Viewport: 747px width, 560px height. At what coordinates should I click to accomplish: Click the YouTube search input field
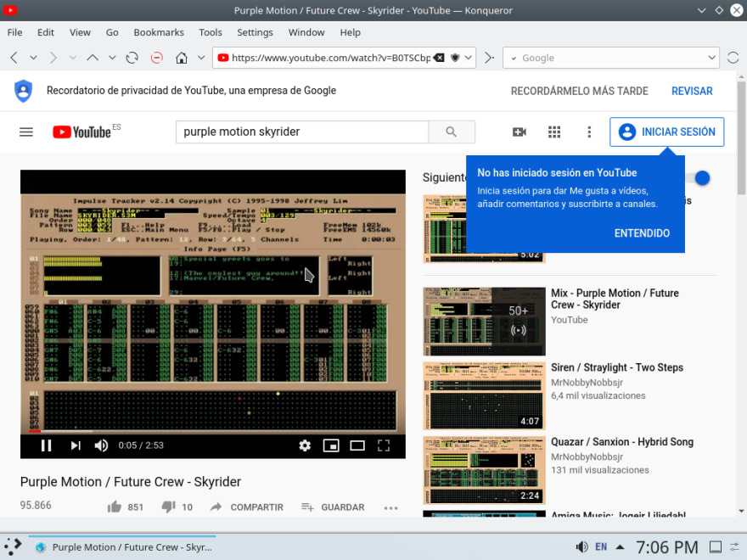tap(302, 132)
